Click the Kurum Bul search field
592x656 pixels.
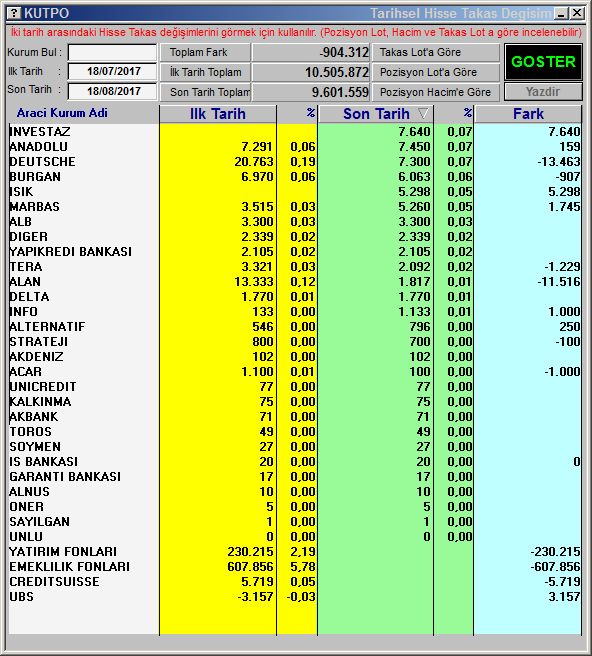112,53
